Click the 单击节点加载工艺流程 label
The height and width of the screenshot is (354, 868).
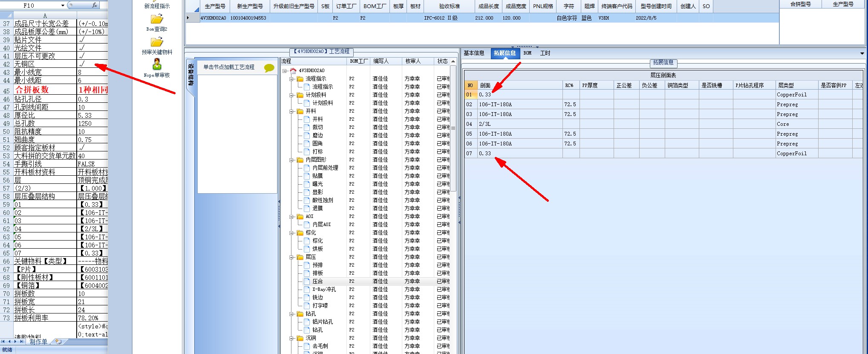point(229,67)
